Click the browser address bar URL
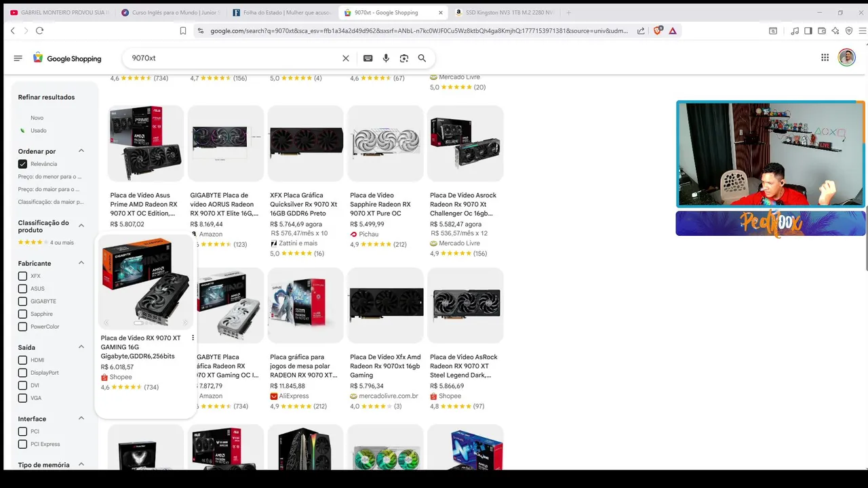 point(419,30)
